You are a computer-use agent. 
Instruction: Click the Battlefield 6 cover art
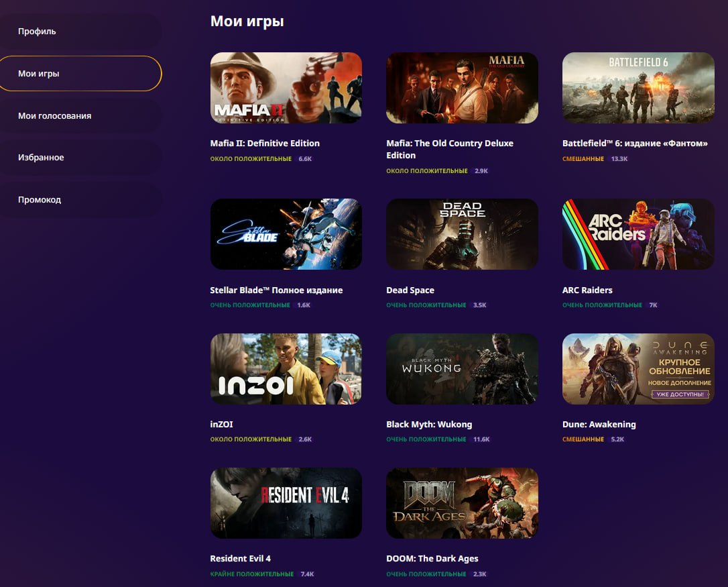tap(638, 88)
